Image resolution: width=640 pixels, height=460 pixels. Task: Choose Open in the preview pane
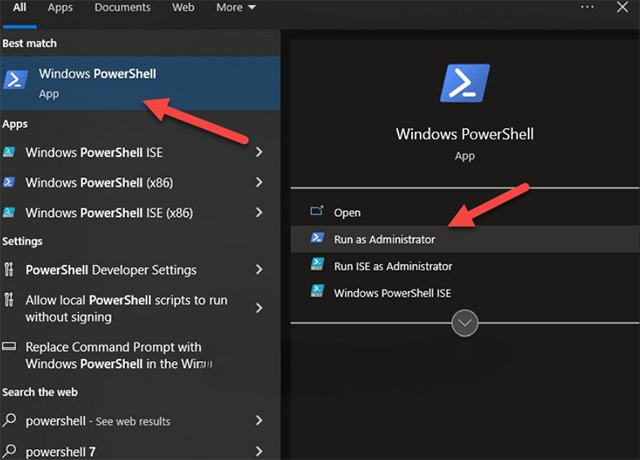click(x=465, y=212)
